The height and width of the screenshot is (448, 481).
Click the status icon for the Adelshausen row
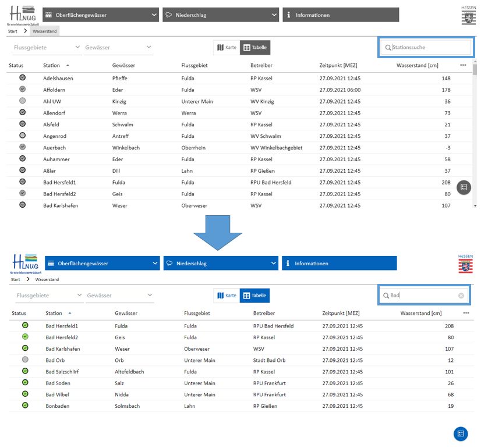click(22, 77)
